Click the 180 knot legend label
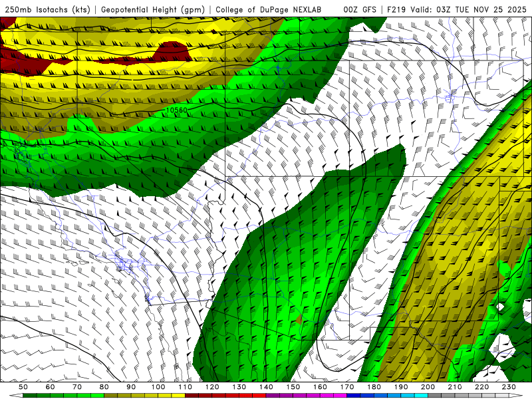532x399 pixels. 374,387
